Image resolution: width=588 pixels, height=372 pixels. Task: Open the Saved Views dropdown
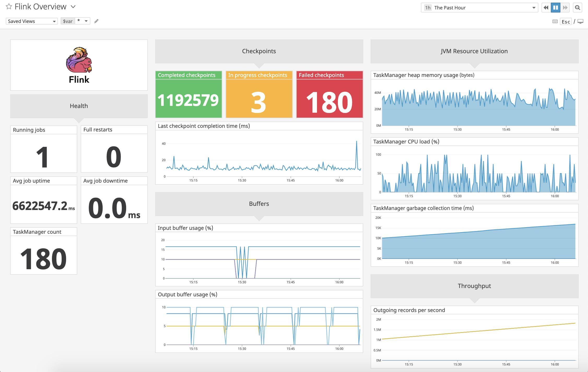(x=31, y=21)
